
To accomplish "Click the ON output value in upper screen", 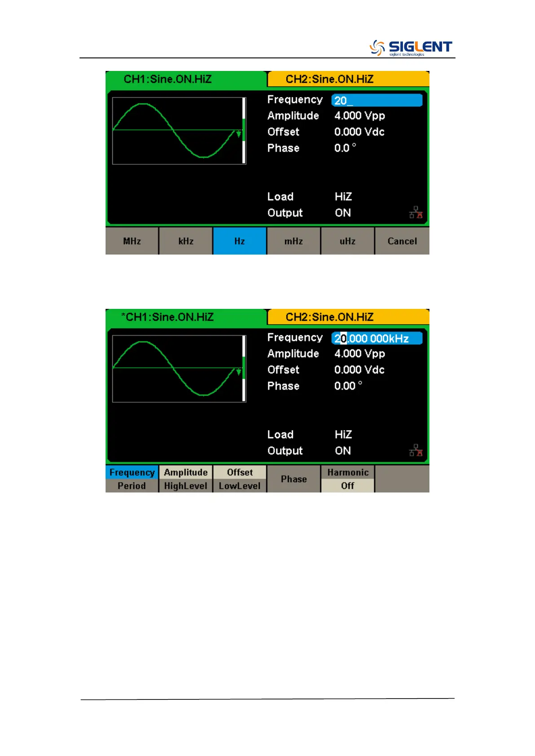I will pos(343,213).
